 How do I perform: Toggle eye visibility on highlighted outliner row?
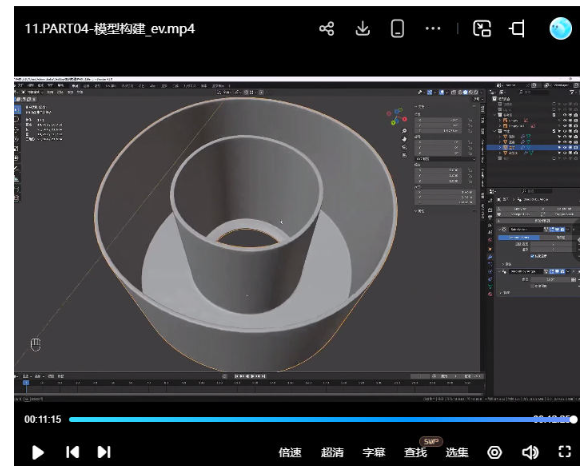565,148
